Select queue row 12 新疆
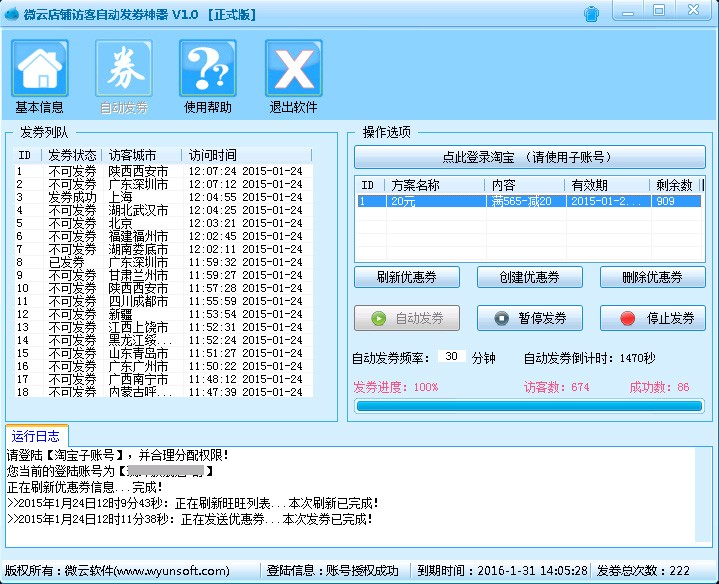This screenshot has width=719, height=584. pyautogui.click(x=164, y=314)
